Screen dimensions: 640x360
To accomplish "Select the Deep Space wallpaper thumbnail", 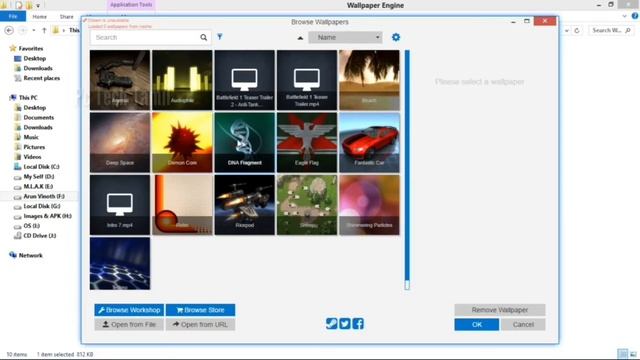I will pyautogui.click(x=120, y=142).
